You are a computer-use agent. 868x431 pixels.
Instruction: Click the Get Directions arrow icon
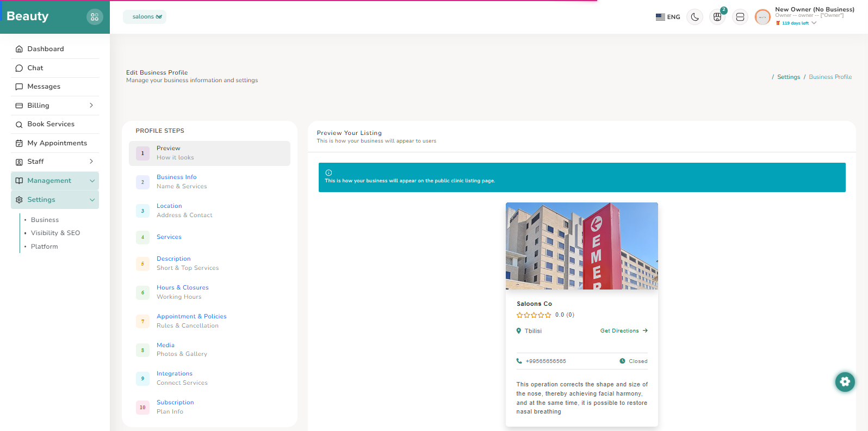[x=645, y=331]
